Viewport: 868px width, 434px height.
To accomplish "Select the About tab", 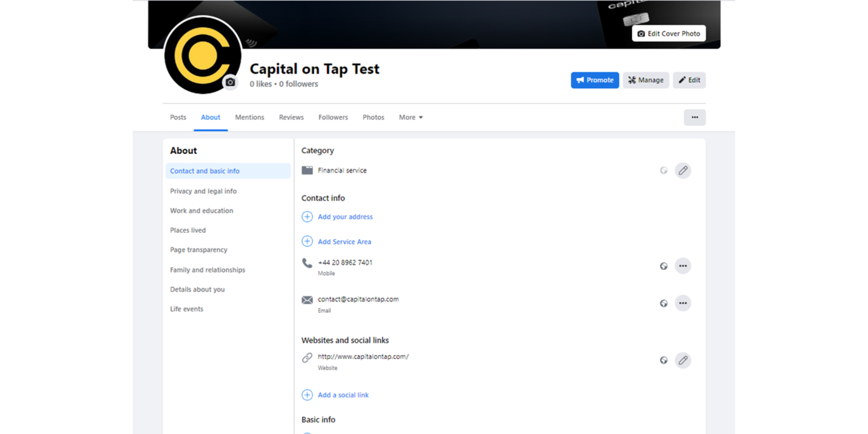I will 210,117.
